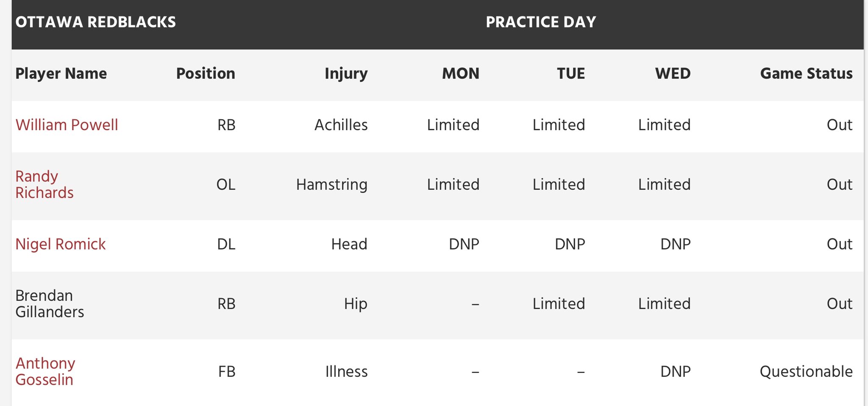Click the Player Name column header
868x406 pixels.
[61, 74]
